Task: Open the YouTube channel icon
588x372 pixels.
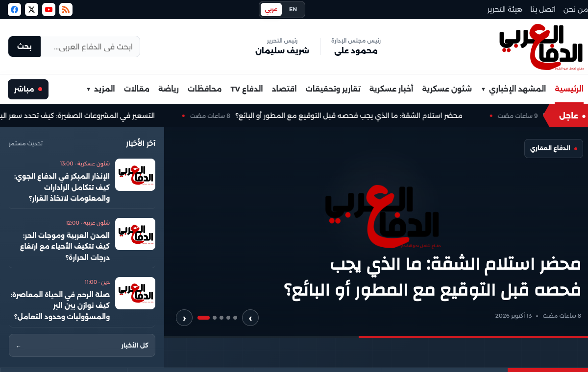Action: [49, 9]
